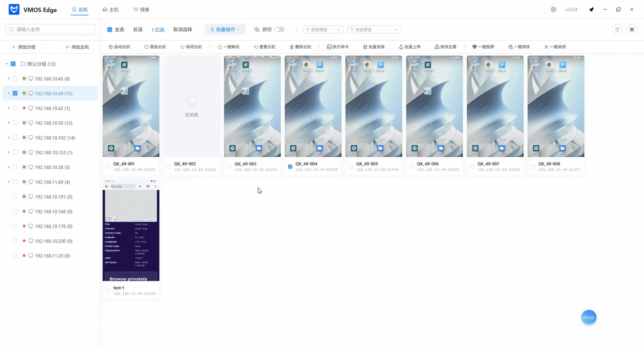This screenshot has height=346, width=644.
Task: Switch to the 镜像 tab
Action: (x=141, y=10)
